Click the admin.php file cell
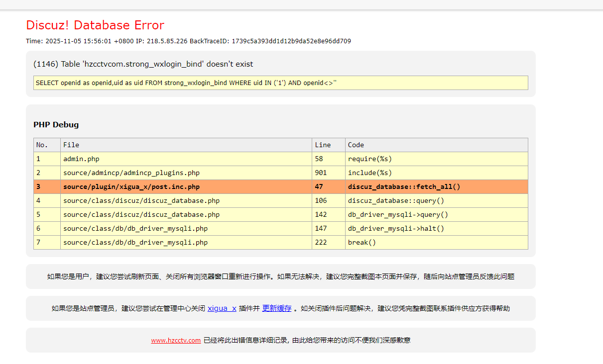The width and height of the screenshot is (603, 364). click(186, 159)
